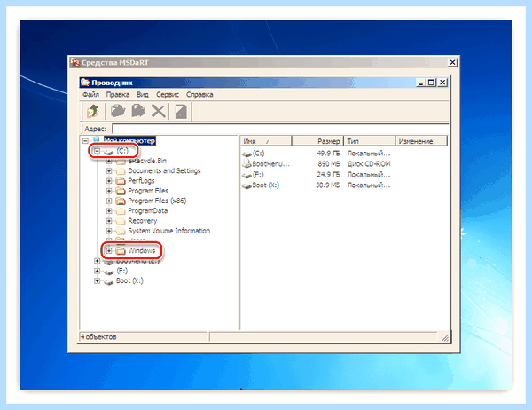
Task: Maximize the Проводник window
Action: (x=431, y=83)
